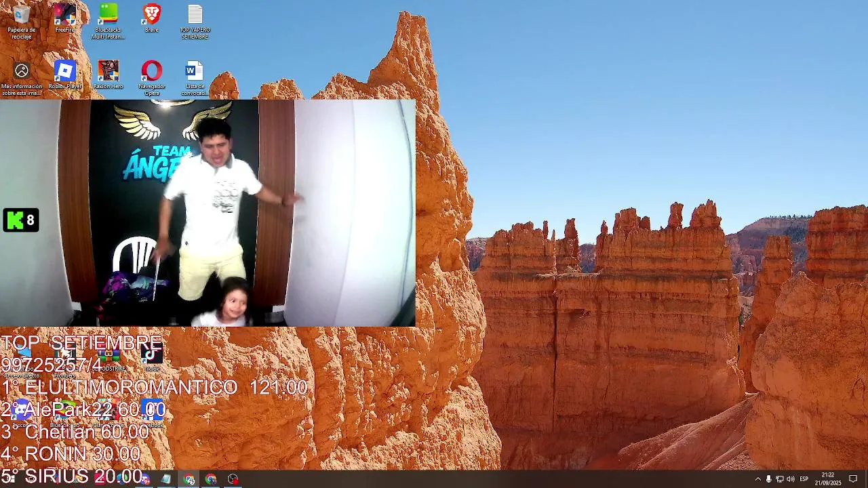The height and width of the screenshot is (488, 868).
Task: Select the BlueStacks 5 desktop shortcut
Action: tap(65, 412)
